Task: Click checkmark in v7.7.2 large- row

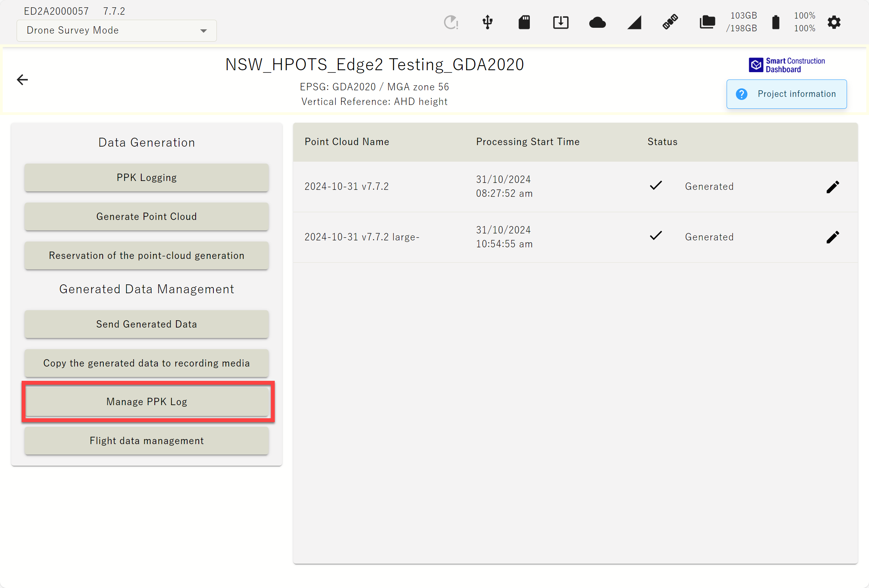Action: (x=656, y=236)
